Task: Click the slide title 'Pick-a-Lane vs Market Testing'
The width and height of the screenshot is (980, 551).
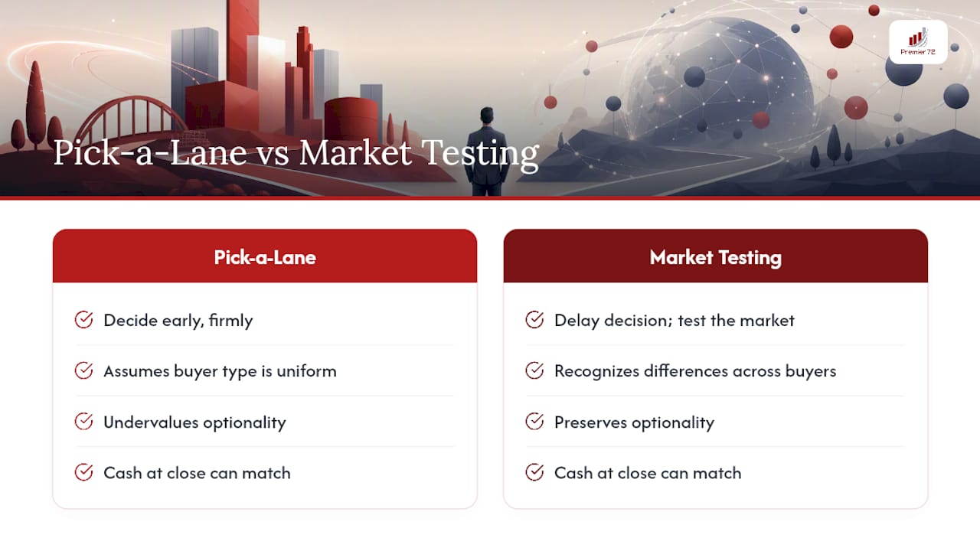Action: [x=296, y=154]
